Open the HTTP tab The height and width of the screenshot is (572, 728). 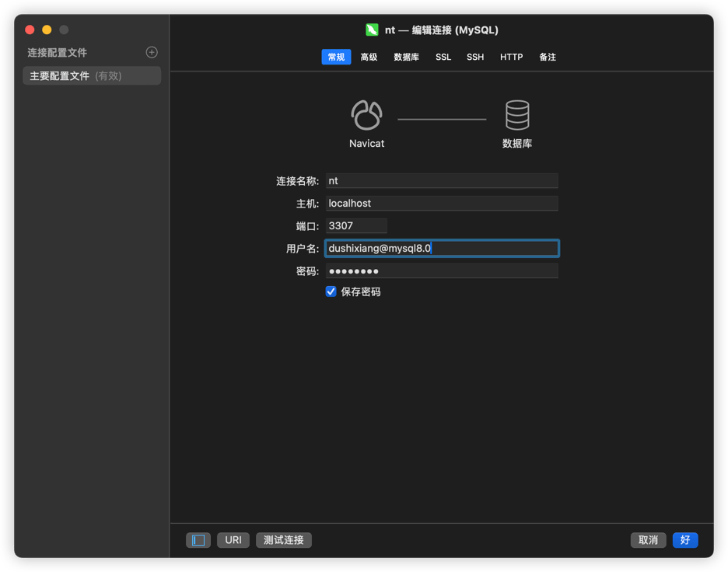coord(511,57)
